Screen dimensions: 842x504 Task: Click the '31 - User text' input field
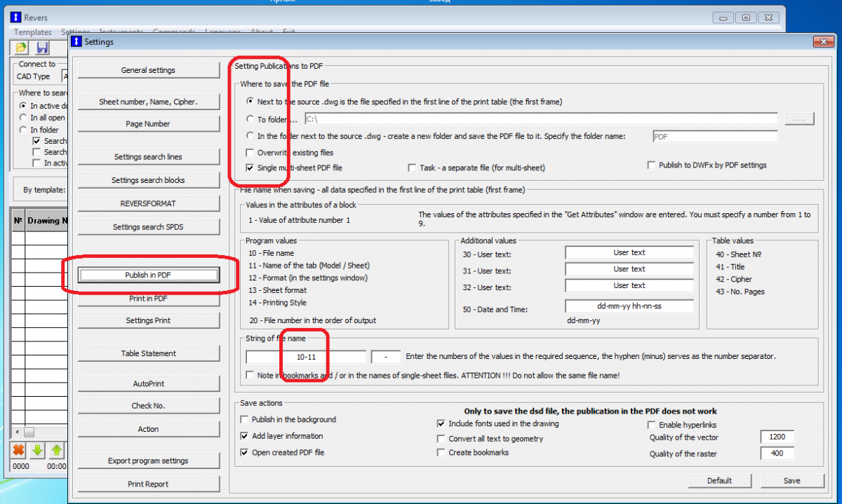click(x=629, y=269)
